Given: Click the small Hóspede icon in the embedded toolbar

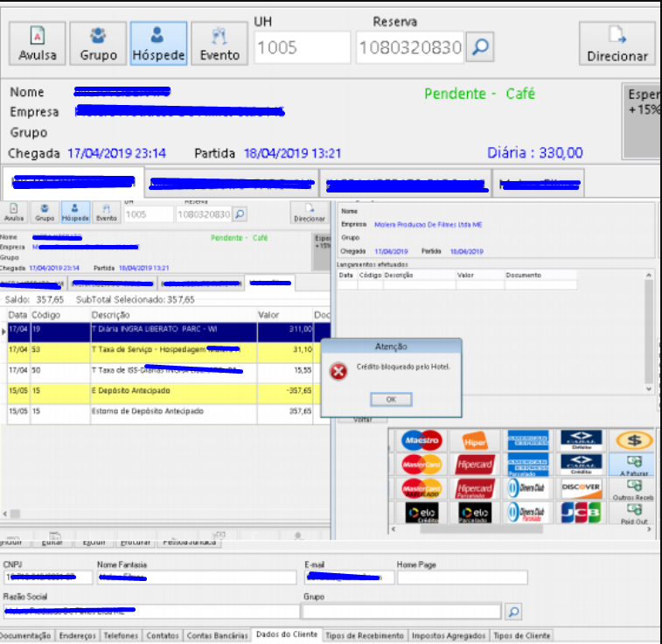Looking at the screenshot, I should click(75, 213).
